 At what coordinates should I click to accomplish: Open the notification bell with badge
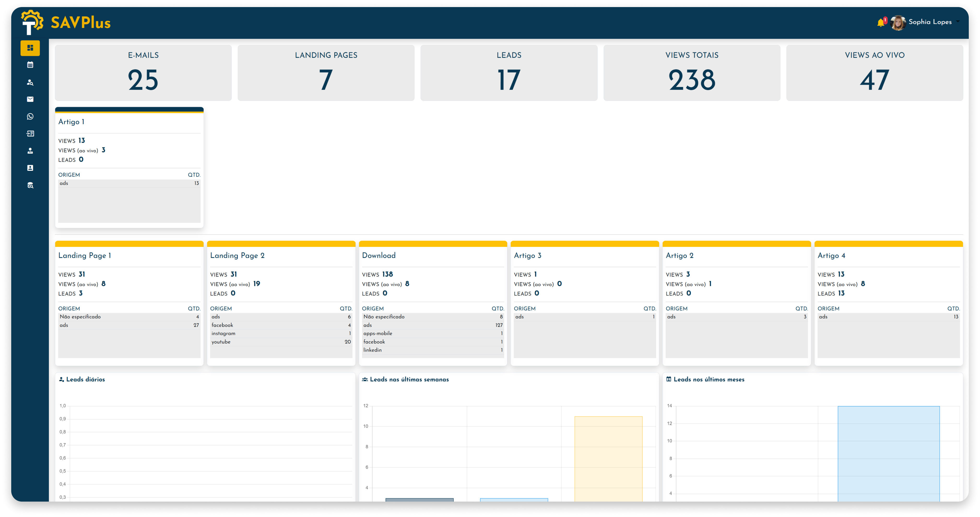(881, 22)
